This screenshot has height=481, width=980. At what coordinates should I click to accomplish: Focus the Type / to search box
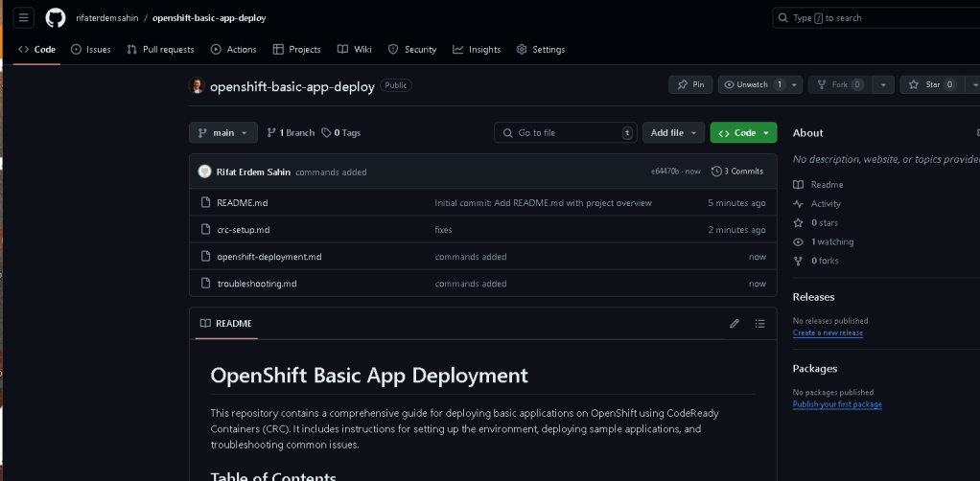point(876,18)
